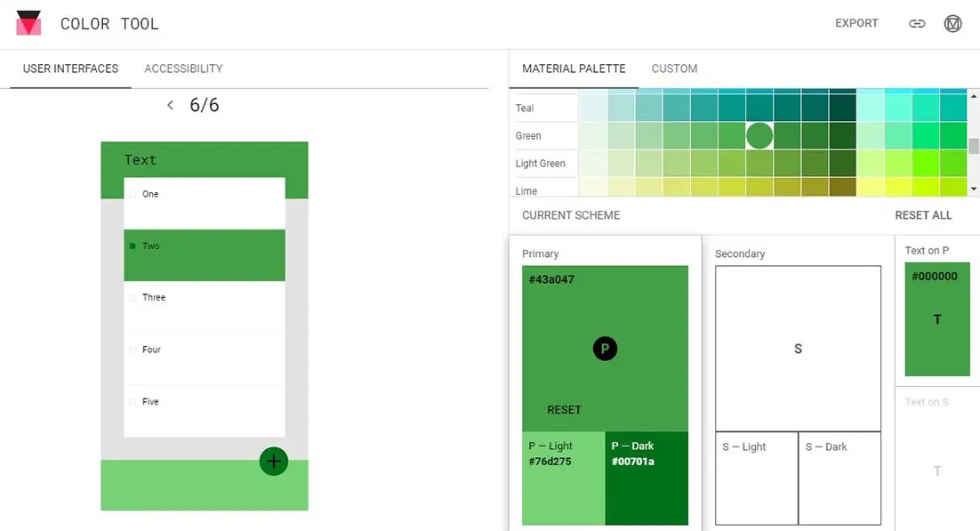
Task: Click the Export button
Action: [x=856, y=23]
